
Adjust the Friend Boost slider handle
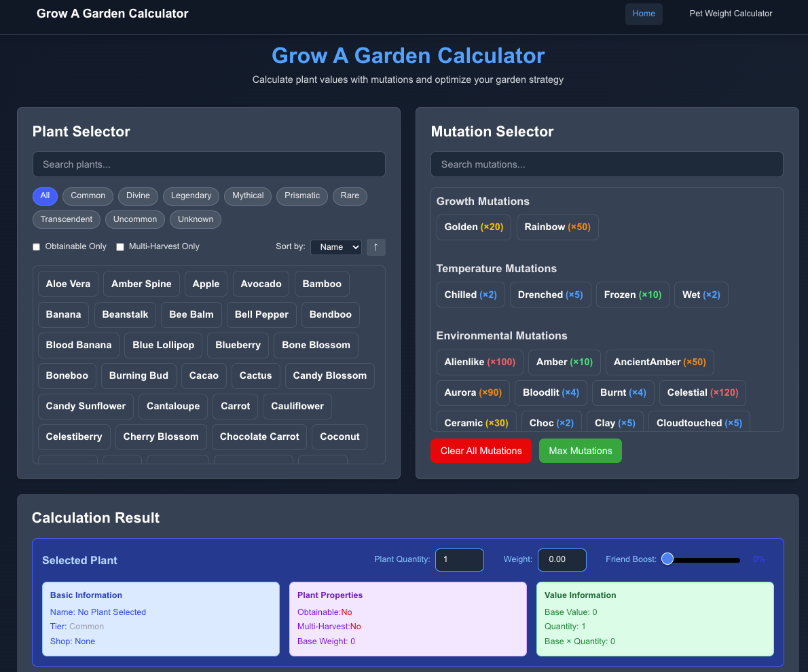click(667, 559)
